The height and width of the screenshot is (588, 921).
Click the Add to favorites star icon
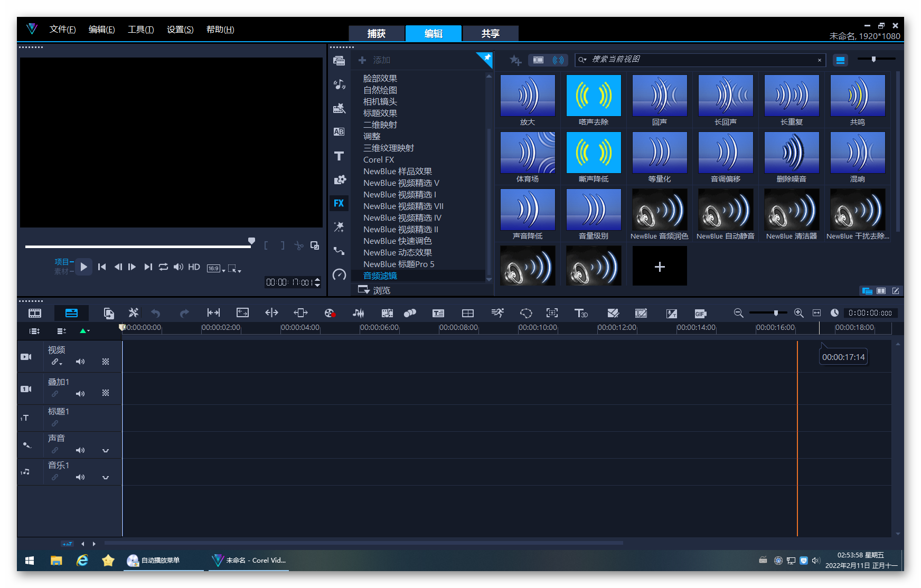tap(515, 61)
